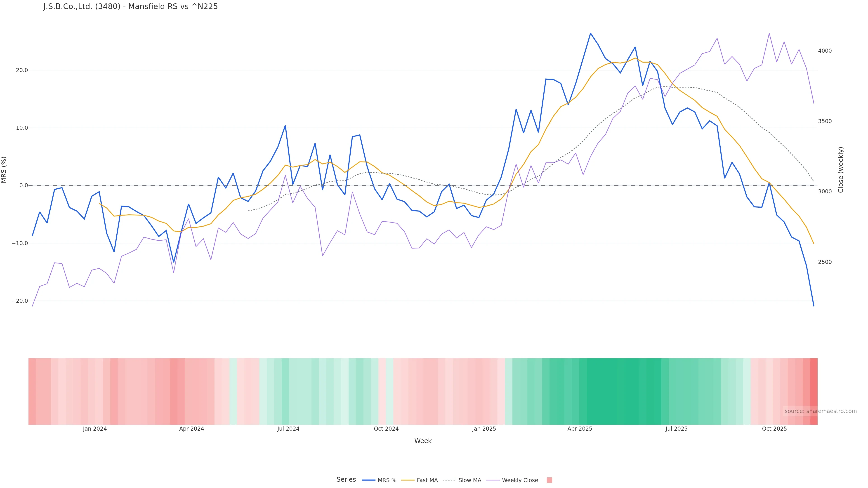This screenshot has width=868, height=488.
Task: Select the Apr 2025 x-axis tick label
Action: tap(580, 429)
